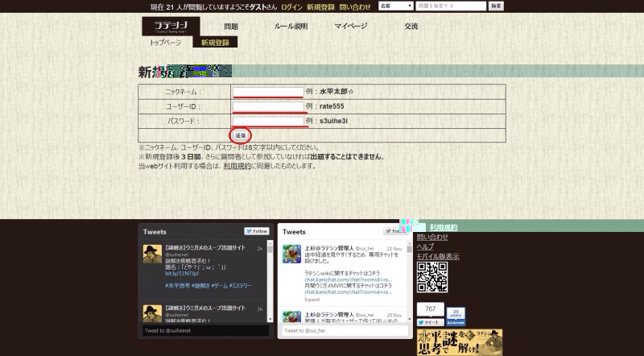Open the 利用規約 link below the form
Screen dimensions: 644x356
(237, 165)
